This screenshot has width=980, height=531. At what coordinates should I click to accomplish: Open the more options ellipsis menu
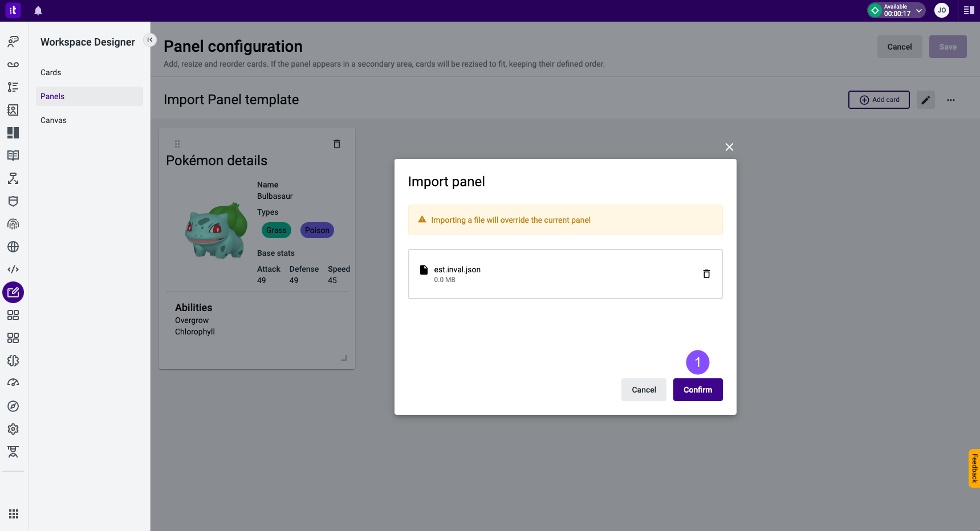951,100
